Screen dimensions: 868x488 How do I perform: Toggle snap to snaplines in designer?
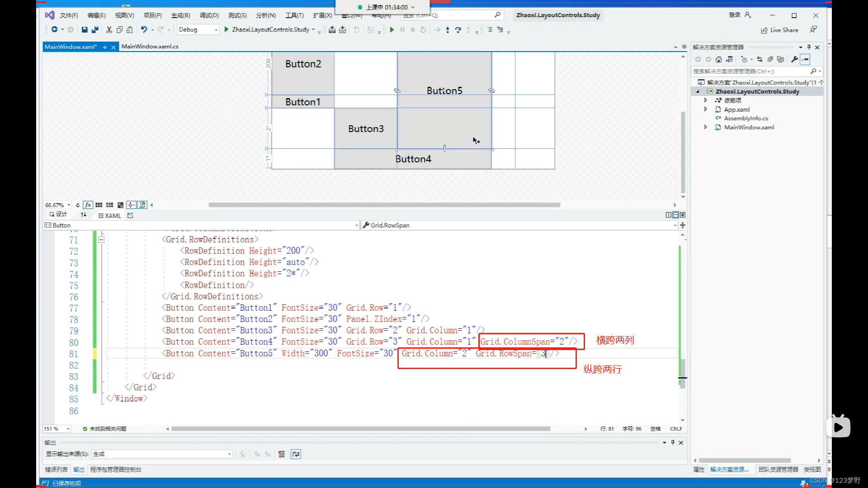coord(131,205)
